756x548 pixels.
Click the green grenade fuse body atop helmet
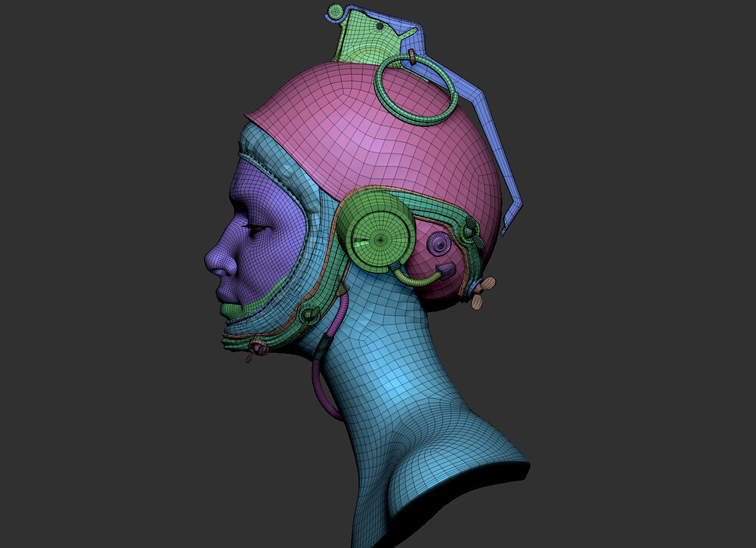[371, 41]
